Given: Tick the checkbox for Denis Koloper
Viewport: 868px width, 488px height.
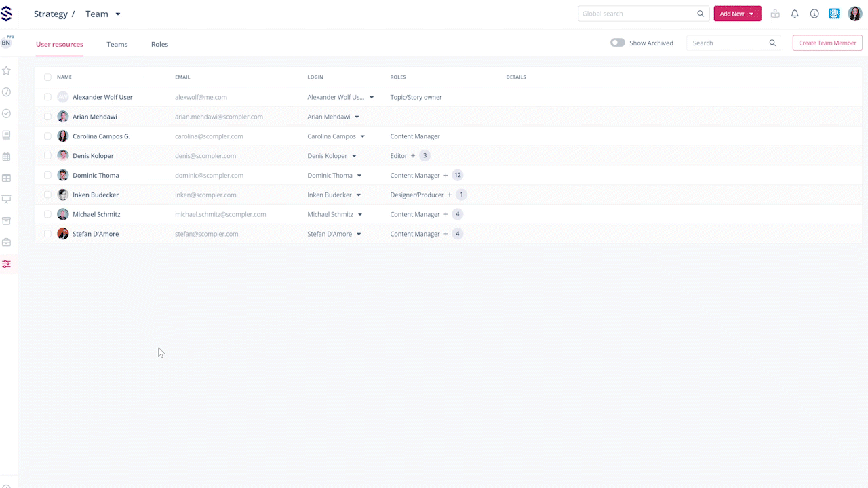Looking at the screenshot, I should [47, 155].
